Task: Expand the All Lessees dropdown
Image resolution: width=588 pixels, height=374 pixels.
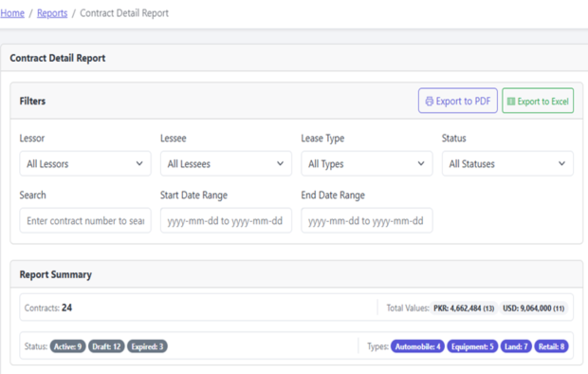Action: pos(226,163)
